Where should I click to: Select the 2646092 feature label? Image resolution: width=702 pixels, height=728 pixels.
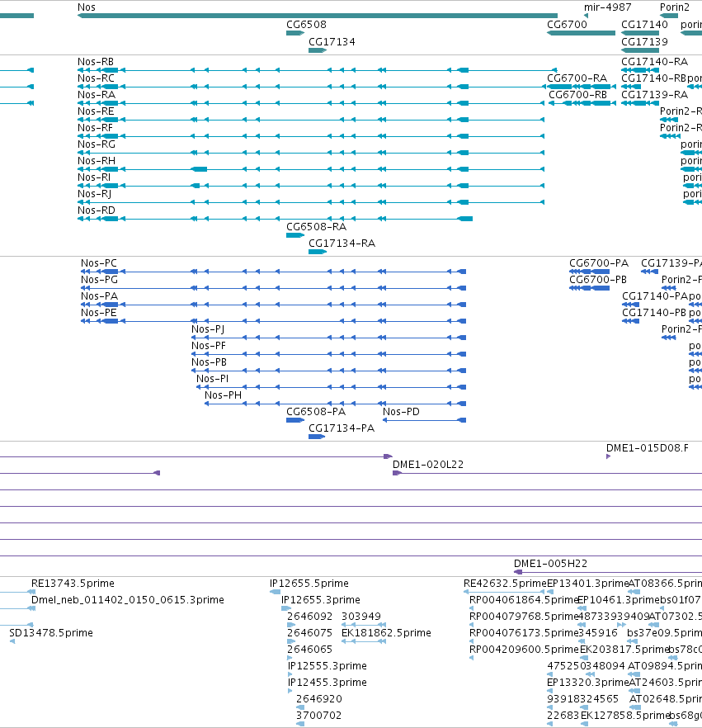pos(310,616)
